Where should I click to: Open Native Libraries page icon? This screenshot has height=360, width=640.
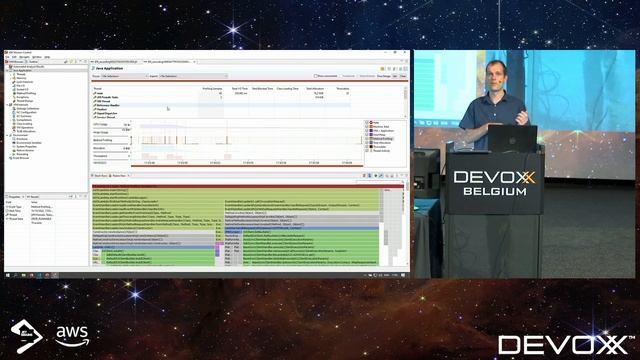coord(14,150)
